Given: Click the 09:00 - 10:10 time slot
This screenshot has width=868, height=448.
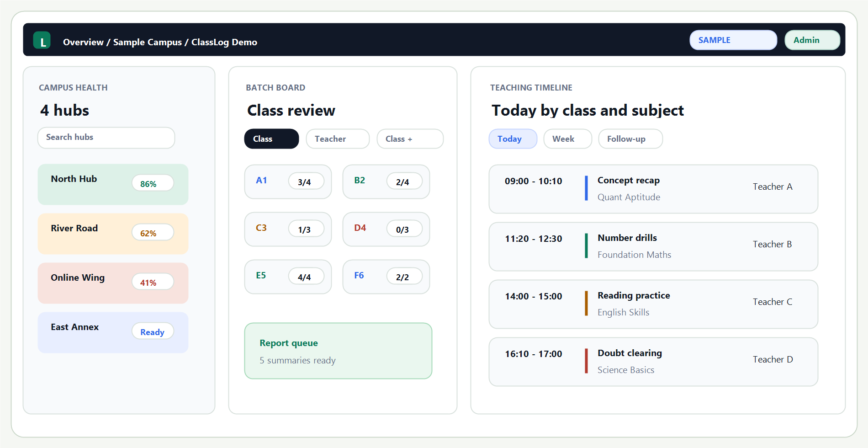Looking at the screenshot, I should coord(533,181).
